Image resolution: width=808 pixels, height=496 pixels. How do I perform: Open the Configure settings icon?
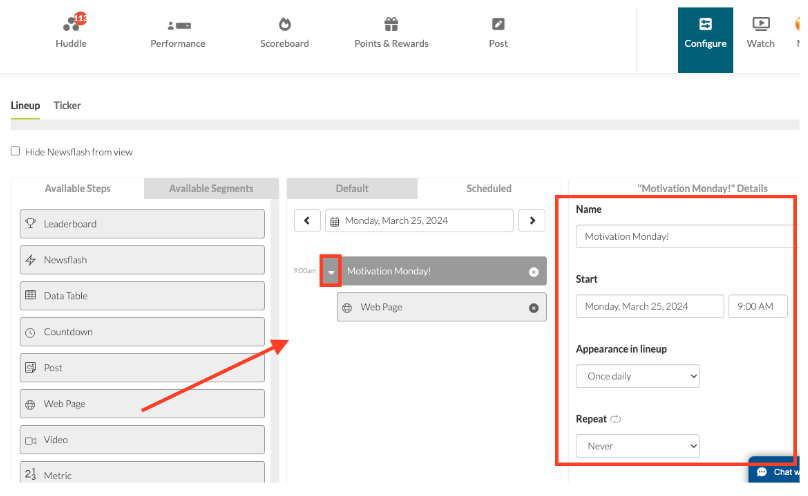pos(705,24)
